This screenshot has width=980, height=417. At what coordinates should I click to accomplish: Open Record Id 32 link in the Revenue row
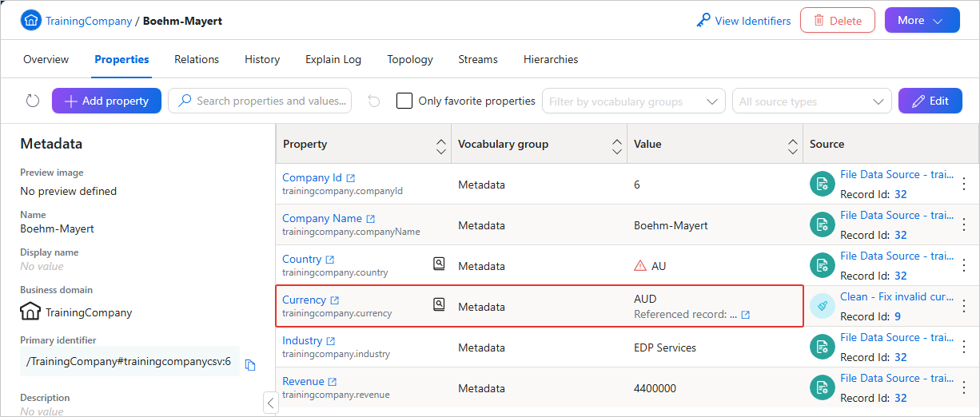point(900,398)
